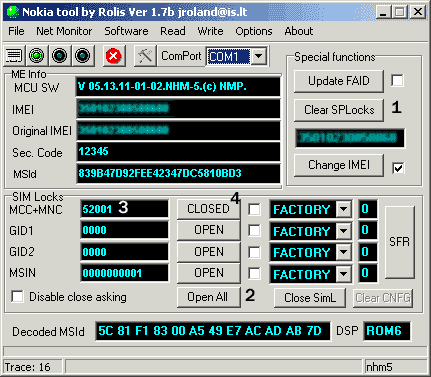
Task: Open the Write menu
Action: click(210, 31)
